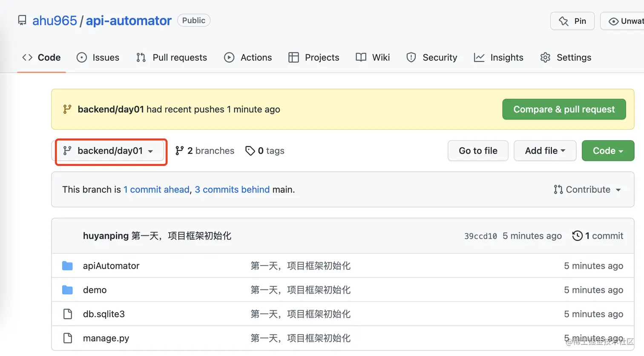Open the Actions tab
Image resolution: width=644 pixels, height=356 pixels.
pos(248,58)
